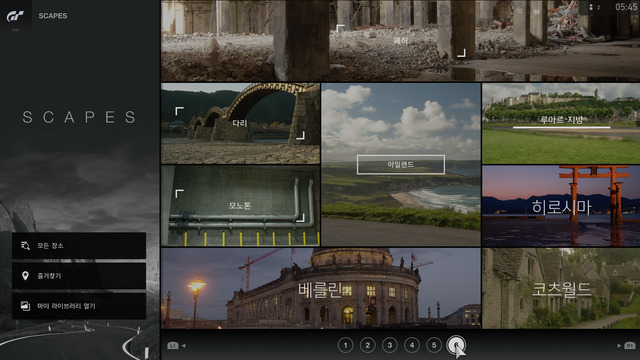640x360 pixels.
Task: Click the search-list icon beside 모든 장소
Action: click(25, 246)
